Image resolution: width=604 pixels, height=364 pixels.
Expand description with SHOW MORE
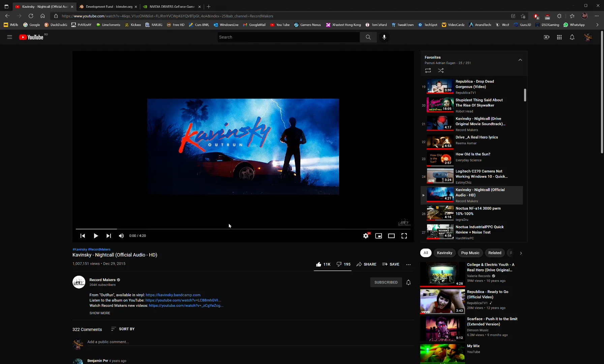tap(100, 313)
